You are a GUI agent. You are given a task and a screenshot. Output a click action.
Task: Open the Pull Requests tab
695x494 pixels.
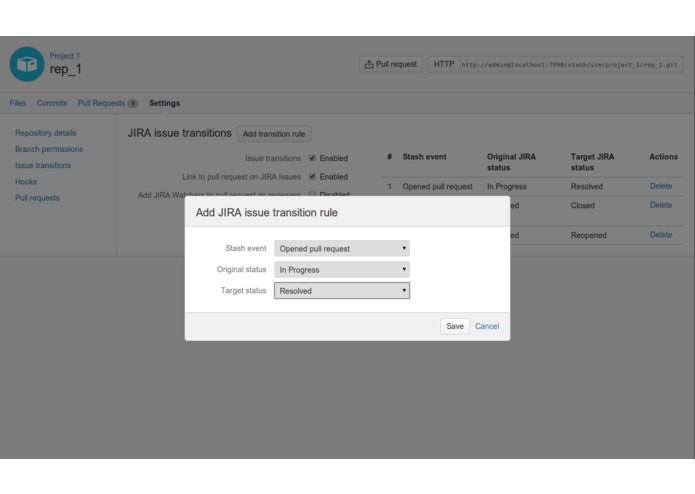tap(101, 103)
